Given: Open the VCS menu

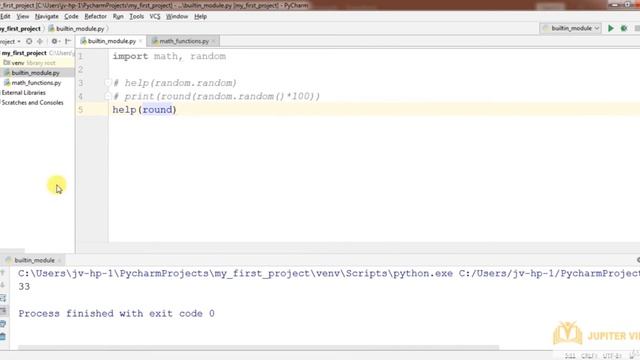Looking at the screenshot, I should [155, 16].
